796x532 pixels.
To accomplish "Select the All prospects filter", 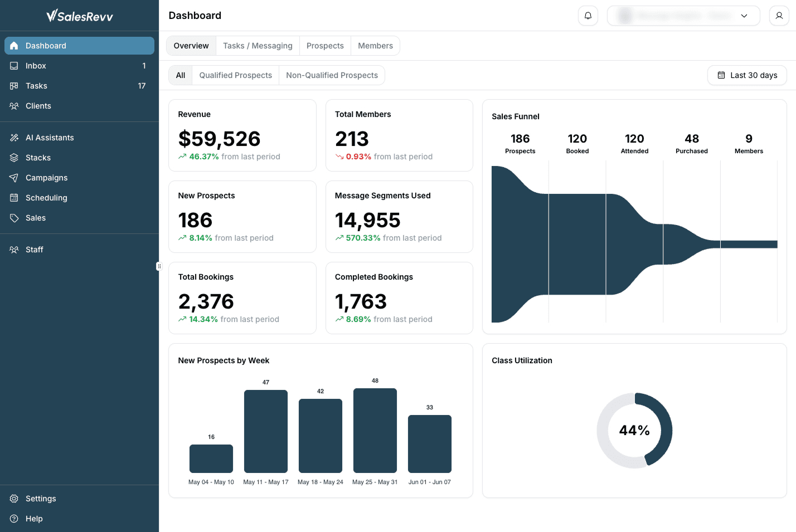I will click(181, 75).
